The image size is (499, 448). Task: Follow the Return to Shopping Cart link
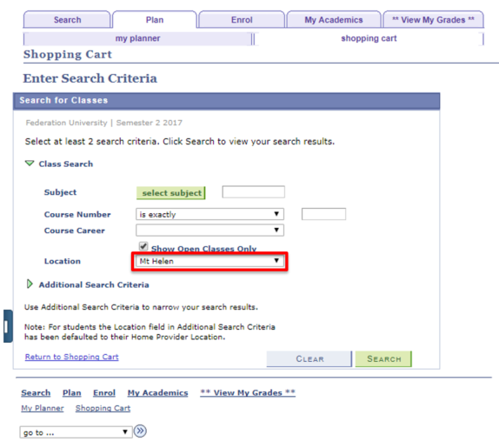(72, 357)
